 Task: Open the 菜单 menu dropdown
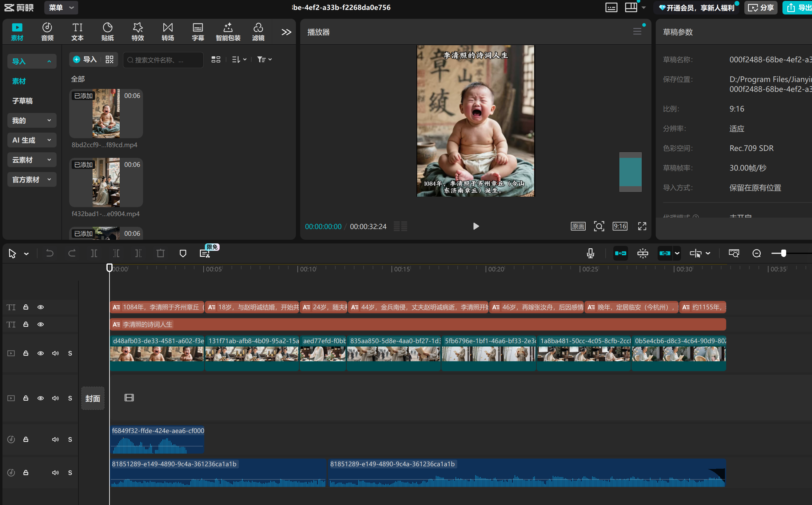[61, 8]
